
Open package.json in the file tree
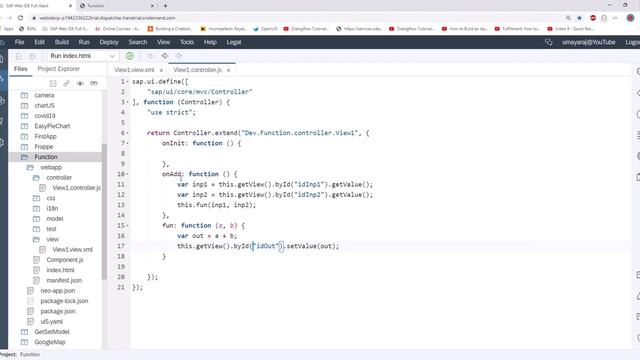point(58,311)
